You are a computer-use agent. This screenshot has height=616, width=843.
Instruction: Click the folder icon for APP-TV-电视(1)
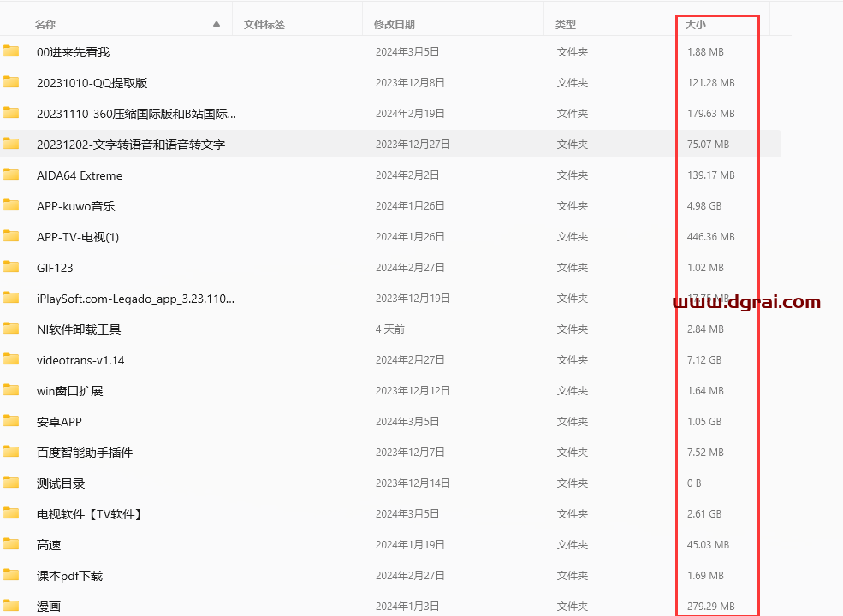tap(11, 236)
